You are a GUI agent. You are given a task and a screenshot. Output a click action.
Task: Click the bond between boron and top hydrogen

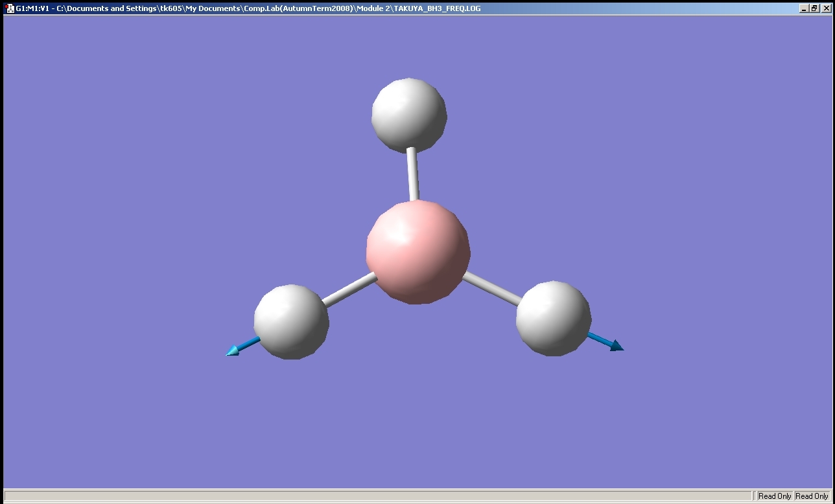point(413,175)
